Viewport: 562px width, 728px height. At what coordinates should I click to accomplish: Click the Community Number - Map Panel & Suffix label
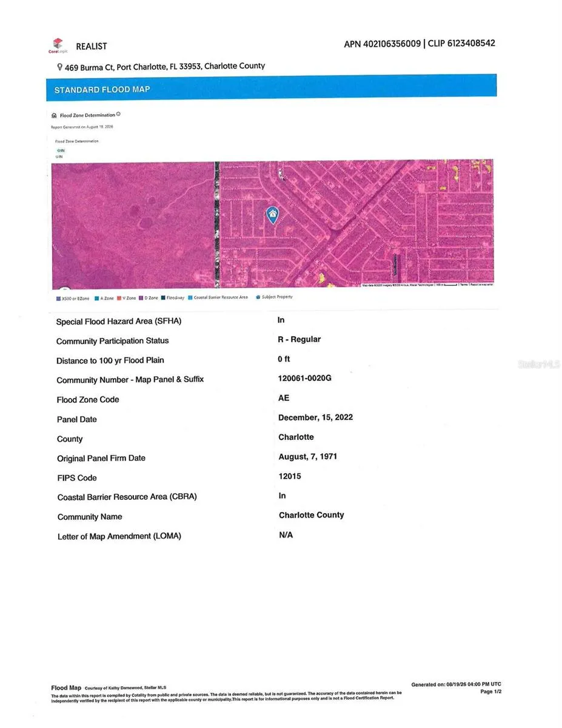(x=130, y=380)
